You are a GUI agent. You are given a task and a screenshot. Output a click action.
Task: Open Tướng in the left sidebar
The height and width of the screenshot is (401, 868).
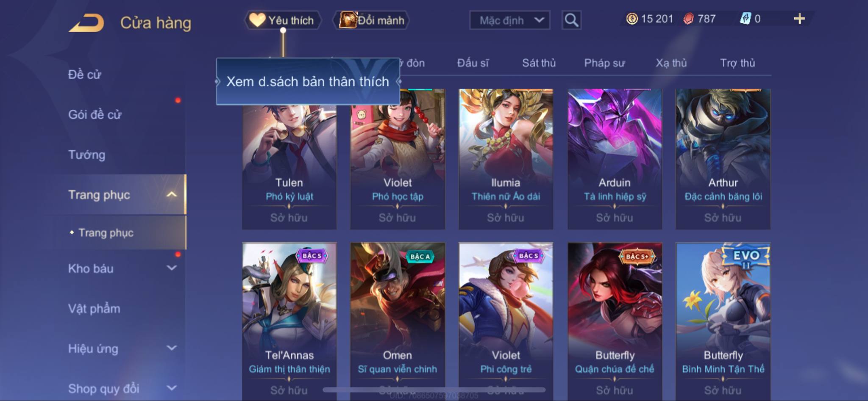(87, 155)
